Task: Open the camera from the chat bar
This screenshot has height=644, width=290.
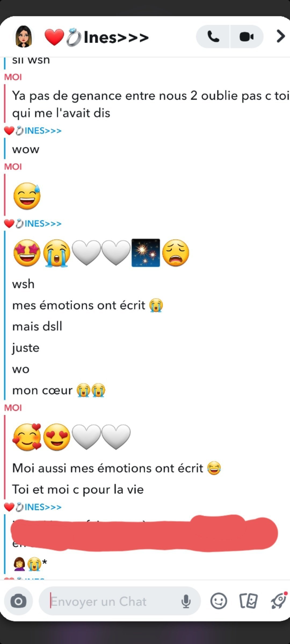Action: point(19,601)
